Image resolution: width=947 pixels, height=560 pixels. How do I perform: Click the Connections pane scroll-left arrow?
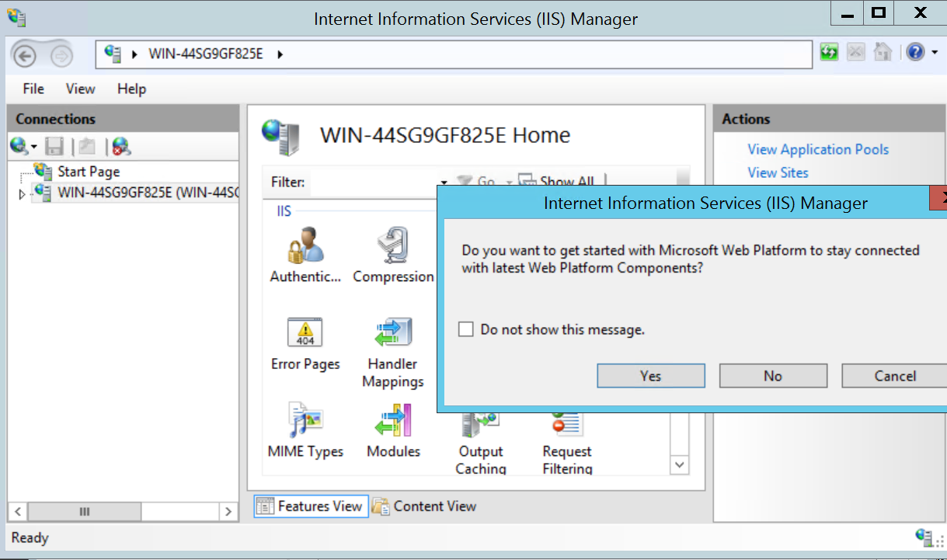pyautogui.click(x=17, y=511)
